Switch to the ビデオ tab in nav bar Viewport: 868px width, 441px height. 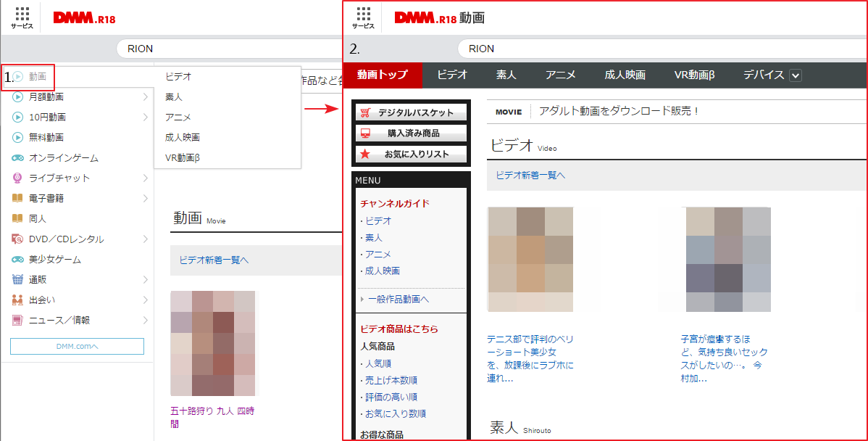click(452, 75)
